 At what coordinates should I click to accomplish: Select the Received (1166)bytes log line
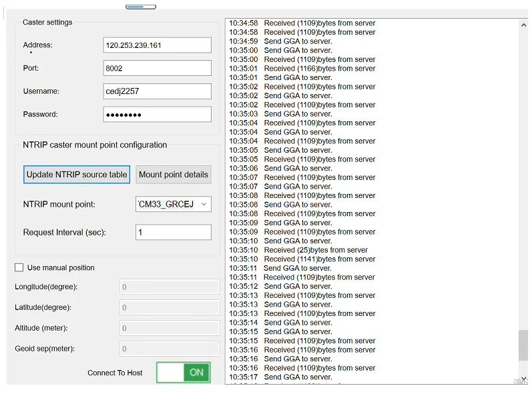(x=319, y=69)
